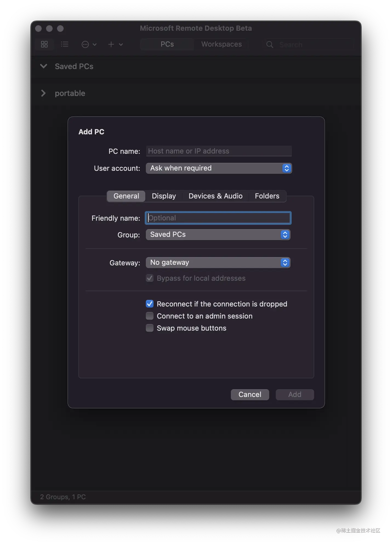Viewport: 392px width, 545px height.
Task: Focus the Search field
Action: click(308, 45)
